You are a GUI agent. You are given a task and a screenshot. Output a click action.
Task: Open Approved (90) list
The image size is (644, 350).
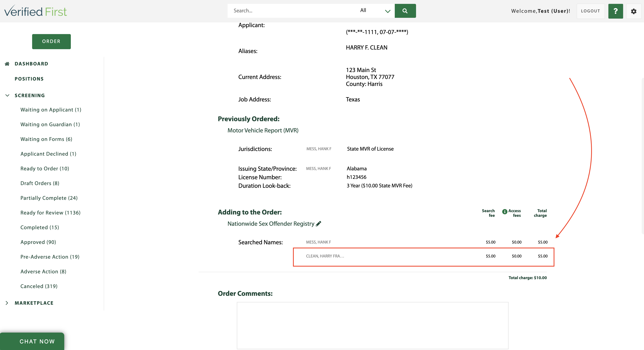tap(38, 242)
